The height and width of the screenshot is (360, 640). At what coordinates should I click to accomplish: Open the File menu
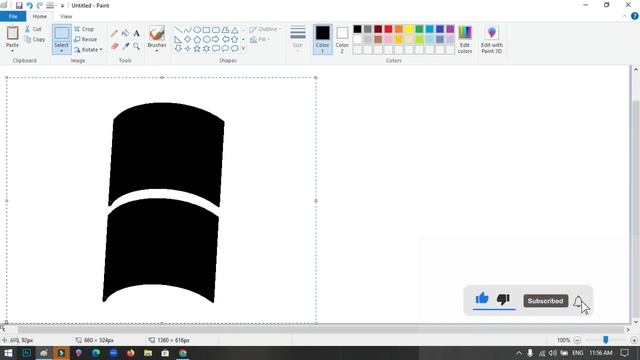pos(13,16)
